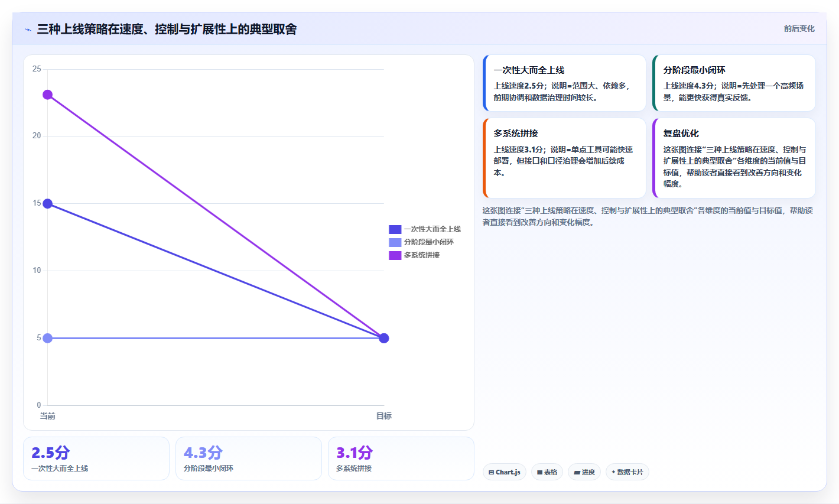
Task: Toggle the 分阶段最小闭环 legend color box
Action: tap(395, 242)
